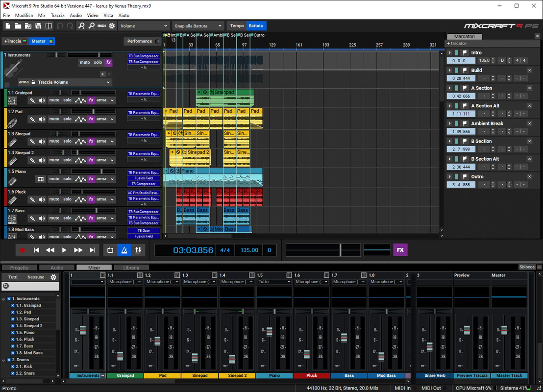Click the Intro marker flag icon

465,52
